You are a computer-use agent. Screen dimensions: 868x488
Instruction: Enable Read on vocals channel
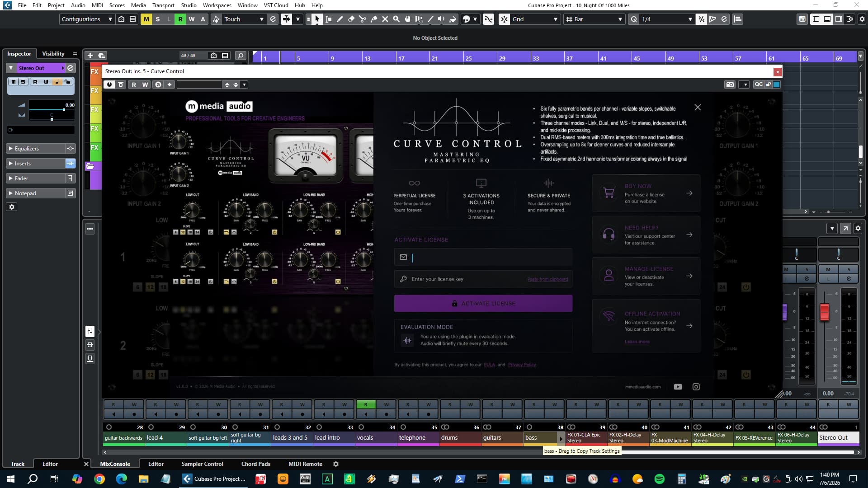(365, 404)
